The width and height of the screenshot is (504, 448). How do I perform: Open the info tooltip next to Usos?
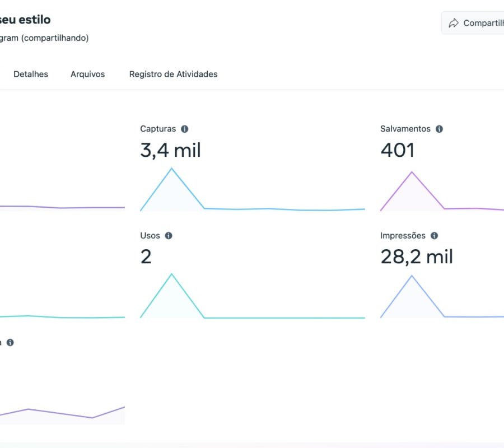tap(169, 236)
